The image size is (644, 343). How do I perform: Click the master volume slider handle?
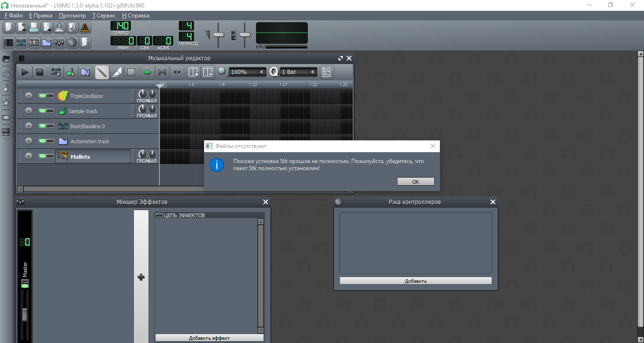pyautogui.click(x=218, y=35)
